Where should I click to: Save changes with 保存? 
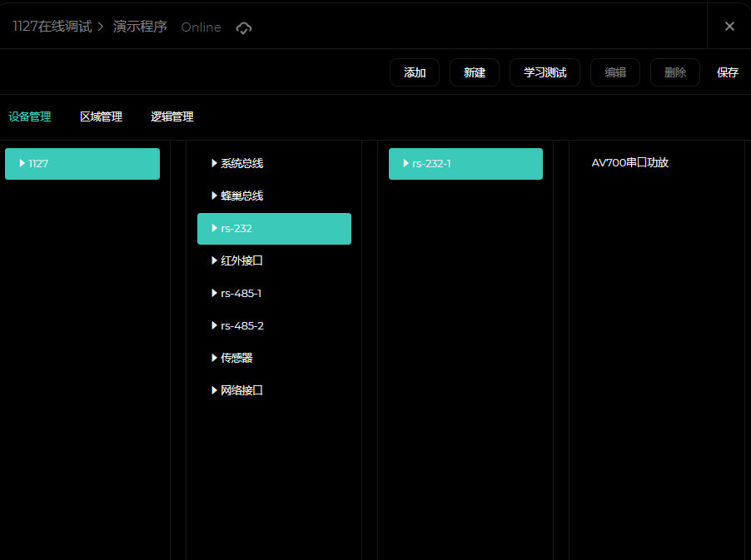click(x=727, y=72)
